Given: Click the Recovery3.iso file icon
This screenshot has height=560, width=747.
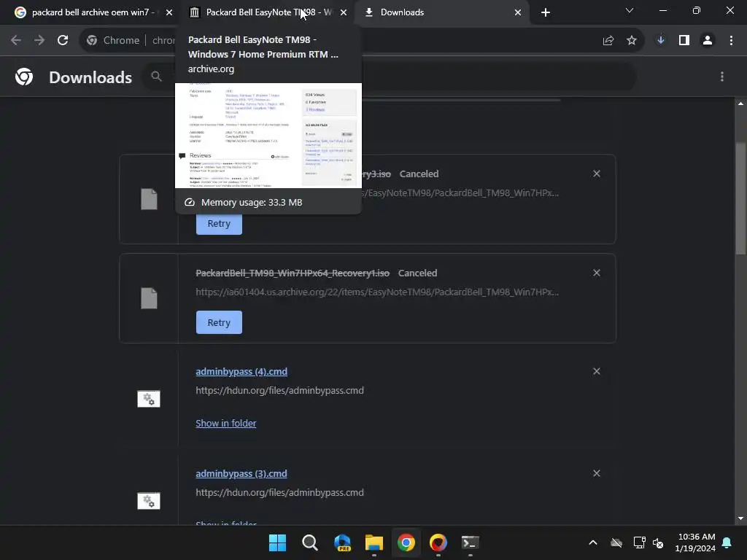Looking at the screenshot, I should pos(149,199).
